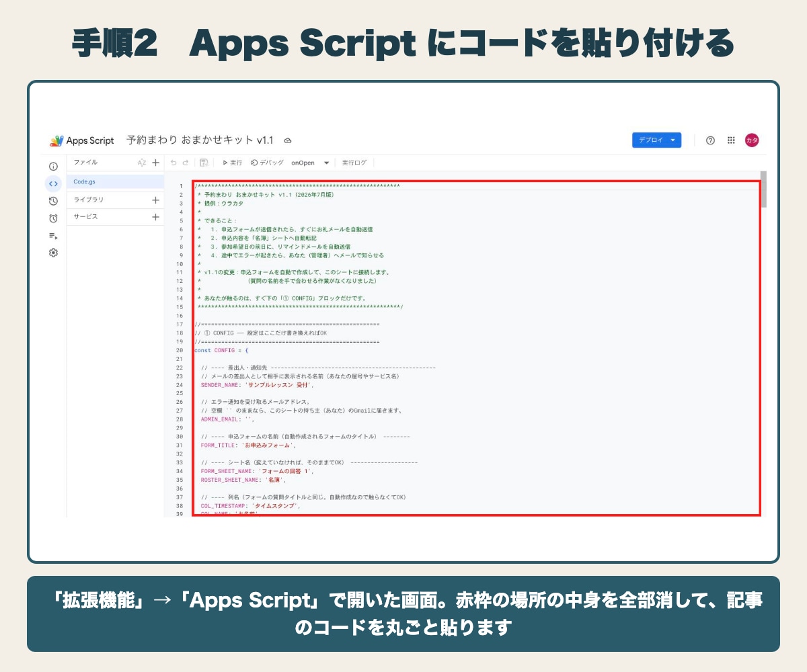Image resolution: width=807 pixels, height=672 pixels.
Task: Click the editor vertical scrollbar thumb
Action: [763, 189]
